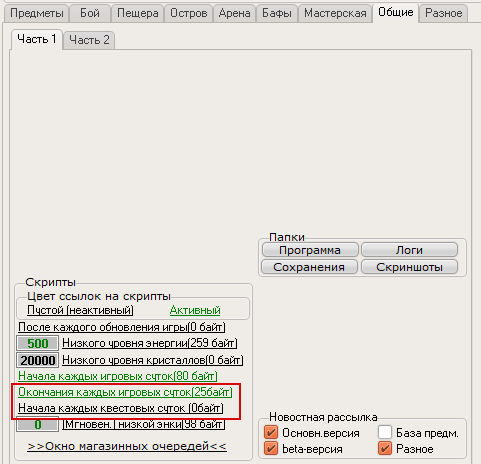481x464 pixels.
Task: Select the Часть 1 sub-tab
Action: (x=37, y=39)
